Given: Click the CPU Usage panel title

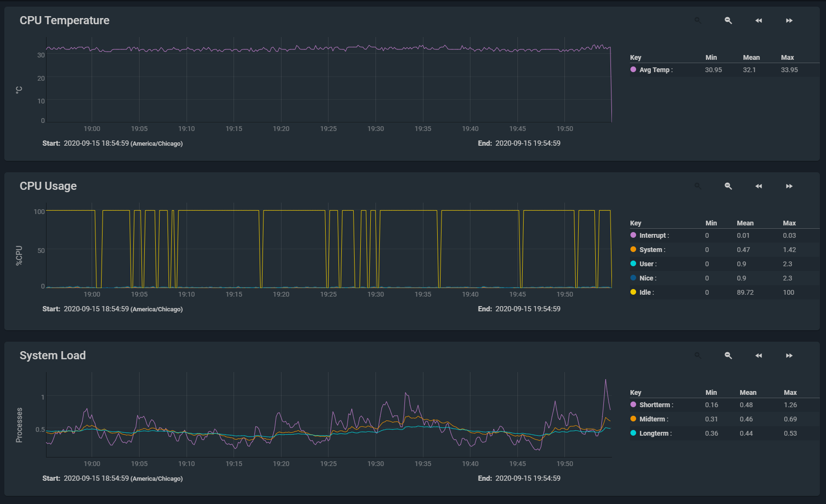Looking at the screenshot, I should coord(48,186).
